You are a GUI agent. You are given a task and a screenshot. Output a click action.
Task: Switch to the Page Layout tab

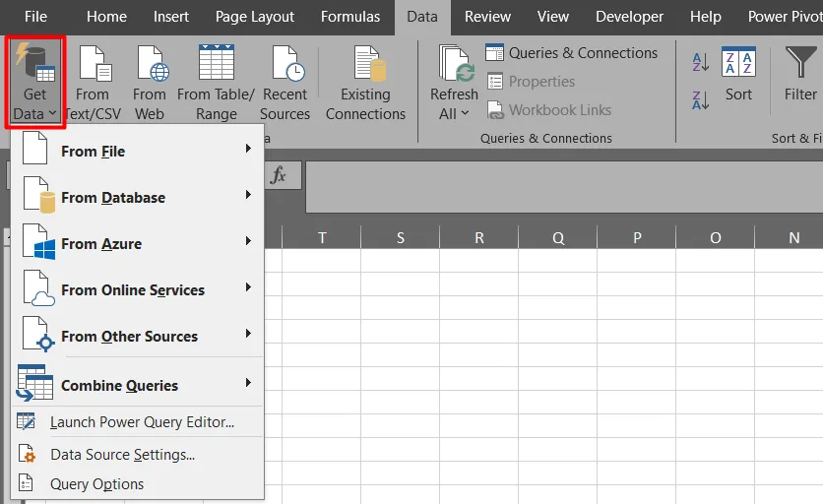(254, 17)
